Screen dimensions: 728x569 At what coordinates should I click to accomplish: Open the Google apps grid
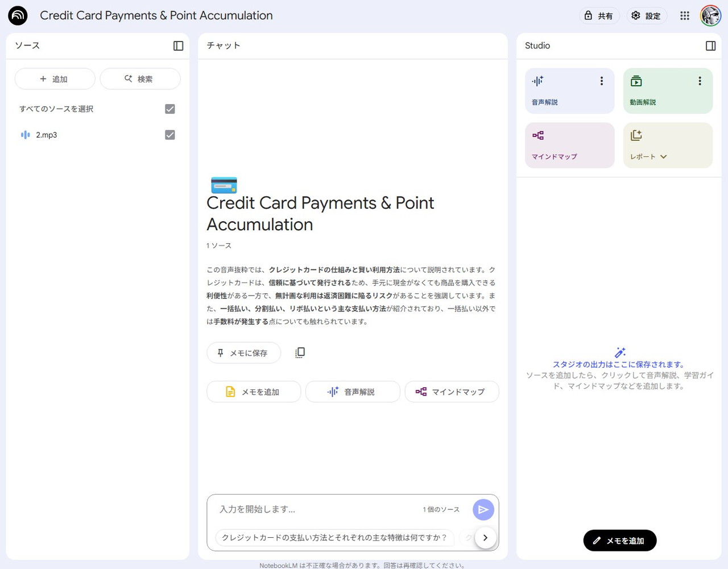tap(685, 16)
